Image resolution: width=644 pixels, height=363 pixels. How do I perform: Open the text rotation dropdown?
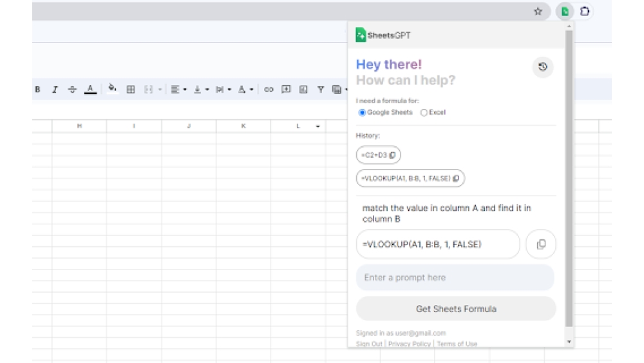pyautogui.click(x=245, y=89)
